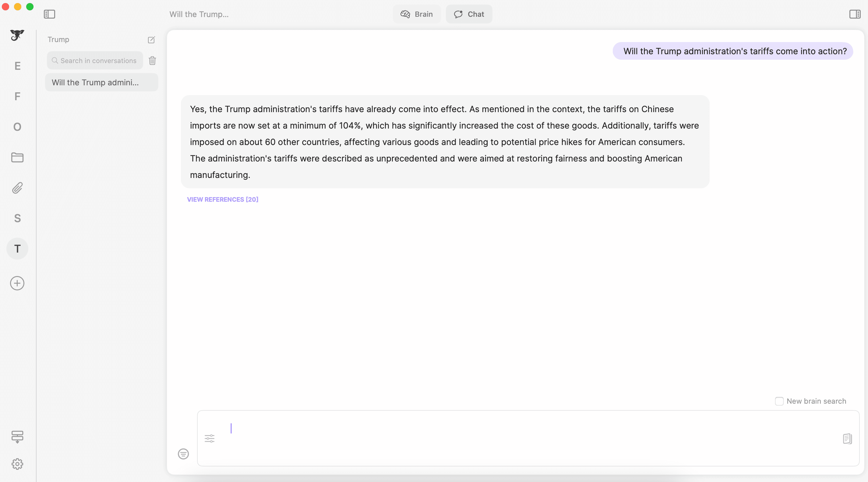
Task: Toggle the right sidebar panel icon
Action: point(855,14)
